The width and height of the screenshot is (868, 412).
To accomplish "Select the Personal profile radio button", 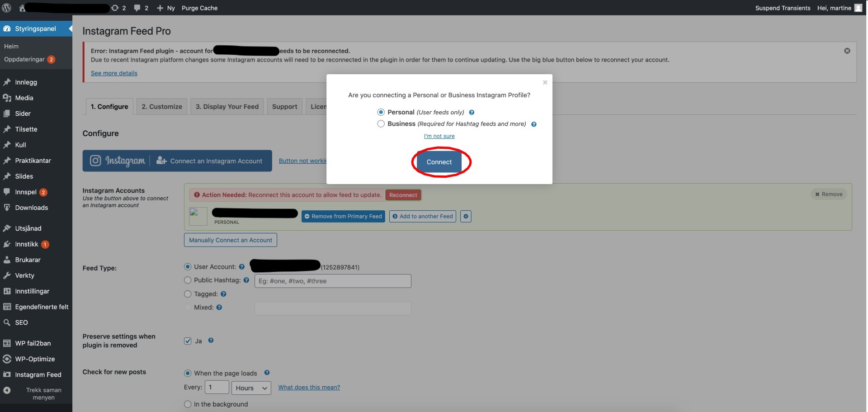I will point(381,112).
